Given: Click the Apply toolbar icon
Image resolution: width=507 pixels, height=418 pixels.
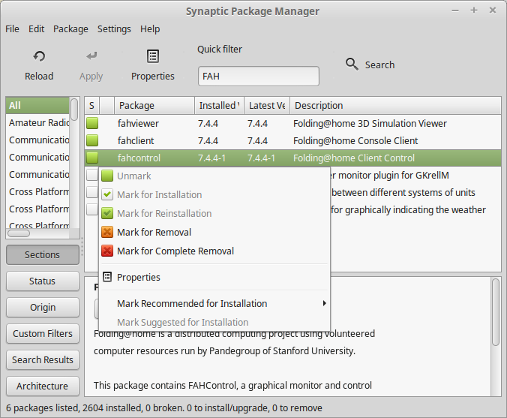Looking at the screenshot, I should [x=91, y=56].
